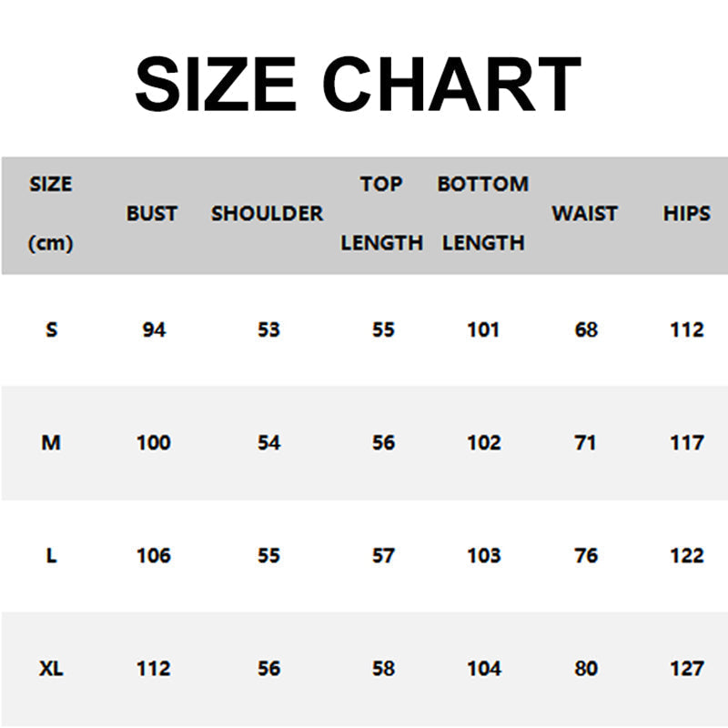The image size is (728, 728).
Task: Click the WAIST column header
Action: click(x=584, y=214)
